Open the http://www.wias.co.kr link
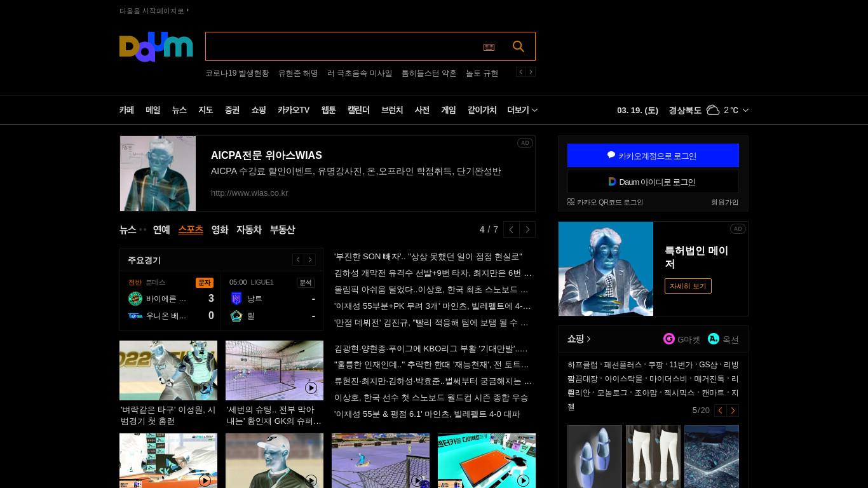Viewport: 868px width, 488px height. point(250,193)
